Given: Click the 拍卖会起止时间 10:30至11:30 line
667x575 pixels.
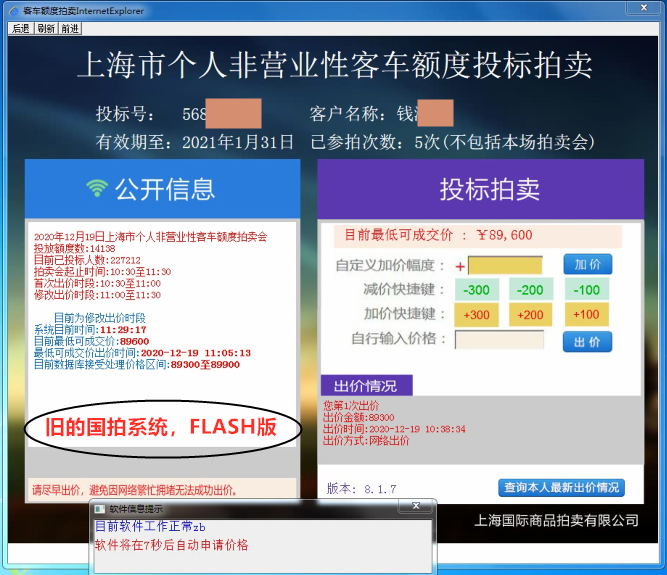Looking at the screenshot, I should point(103,271).
